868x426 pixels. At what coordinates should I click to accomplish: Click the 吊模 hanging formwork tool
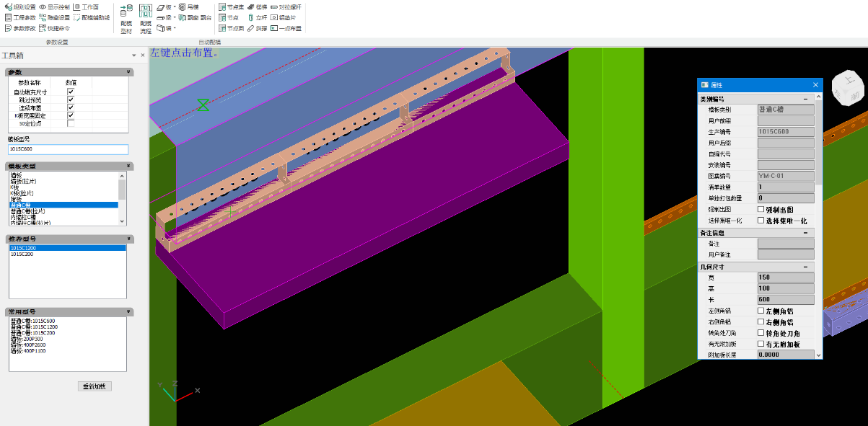[x=188, y=6]
